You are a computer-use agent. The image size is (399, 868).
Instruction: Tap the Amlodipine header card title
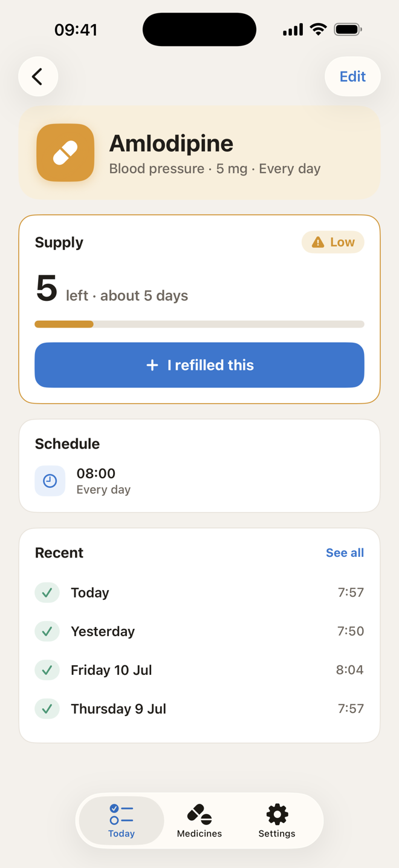click(171, 143)
